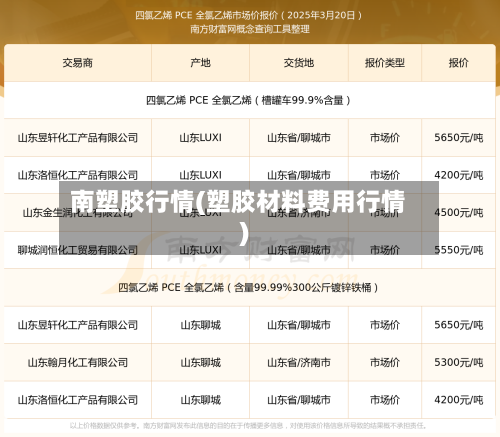500x437 pixels.
Task: Click 山东聊城 in the 山东翰月 row
Action: (x=200, y=362)
